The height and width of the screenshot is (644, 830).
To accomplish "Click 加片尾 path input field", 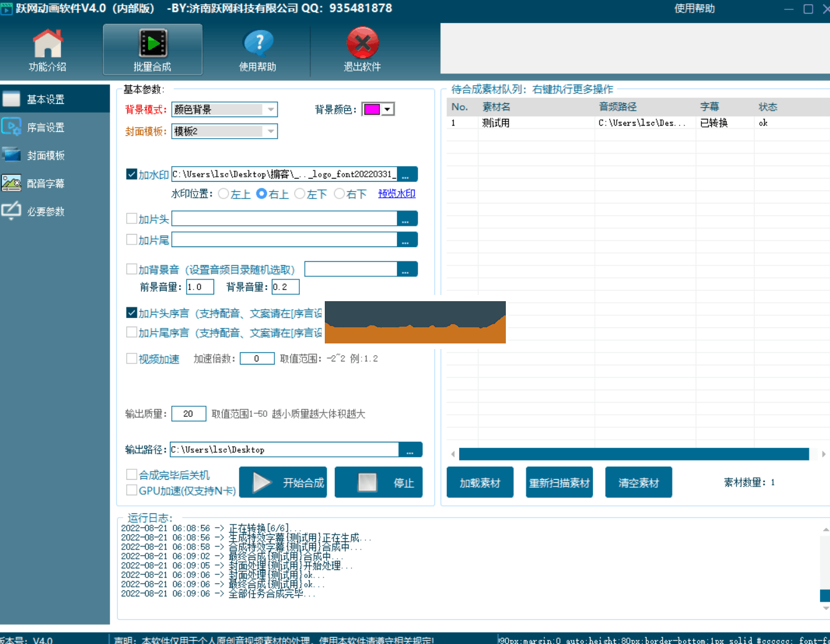I will click(x=284, y=240).
